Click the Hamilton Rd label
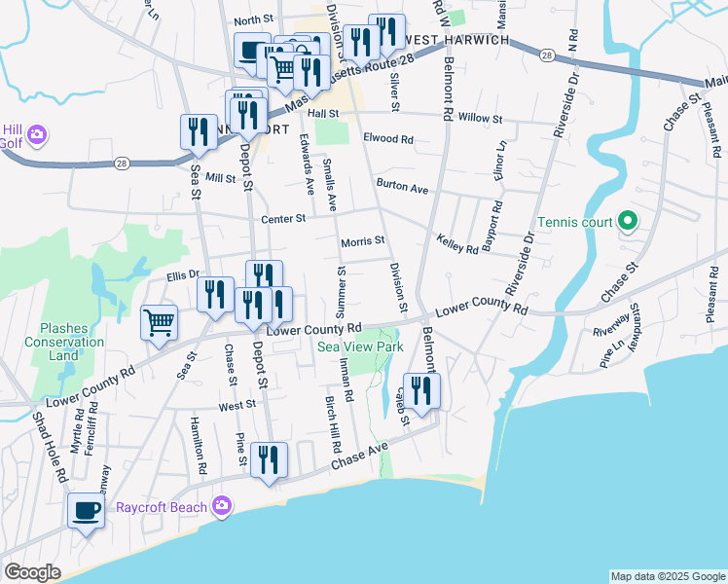The height and width of the screenshot is (584, 728). 199,445
